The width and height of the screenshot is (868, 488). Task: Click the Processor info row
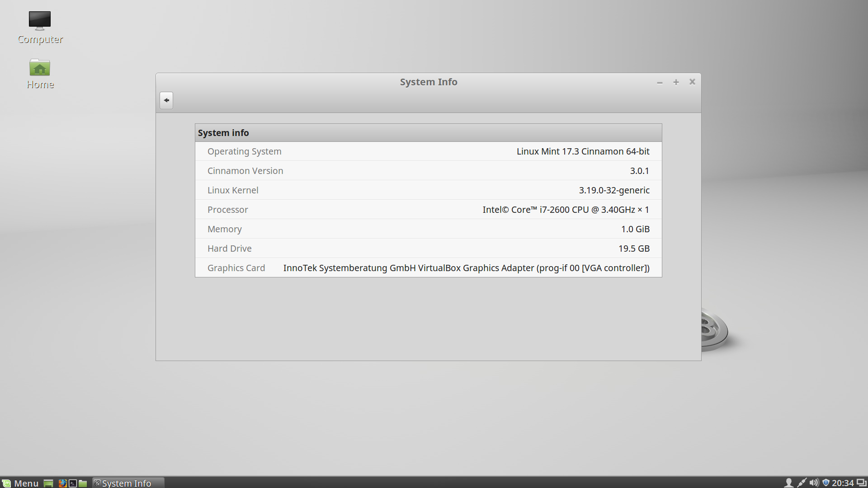click(x=428, y=209)
